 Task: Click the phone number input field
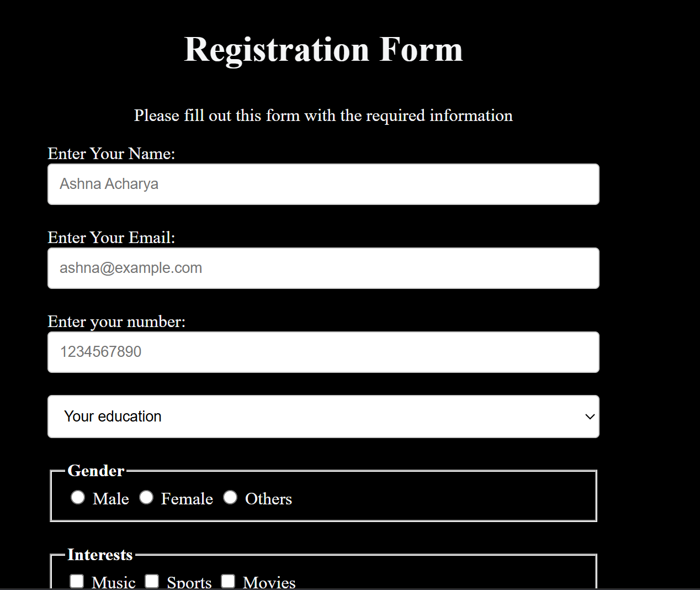click(x=323, y=352)
